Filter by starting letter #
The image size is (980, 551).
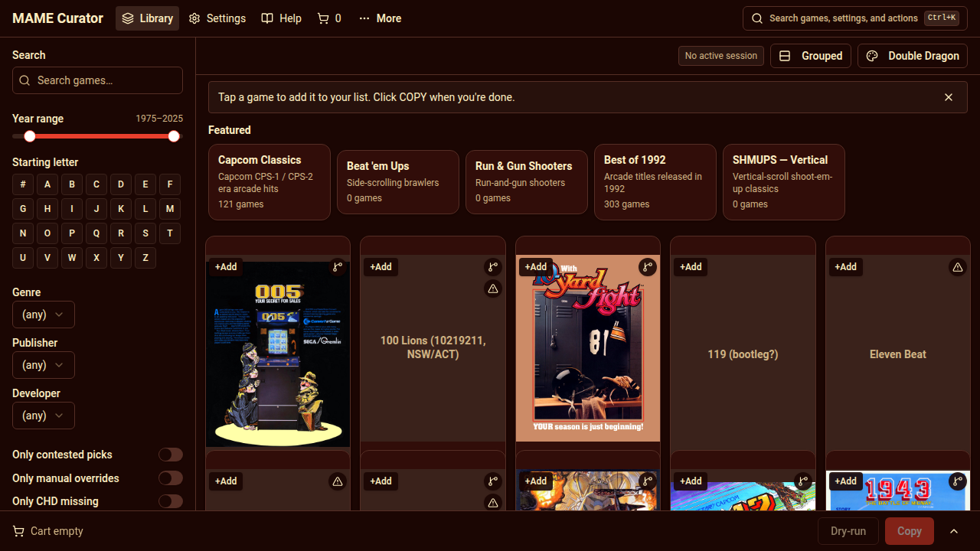coord(23,184)
